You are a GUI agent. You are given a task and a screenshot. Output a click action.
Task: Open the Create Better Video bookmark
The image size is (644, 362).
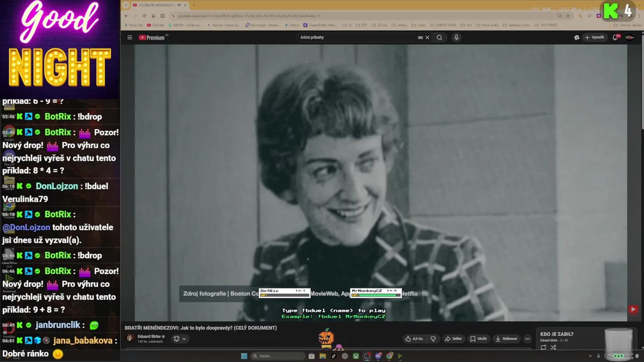point(319,25)
